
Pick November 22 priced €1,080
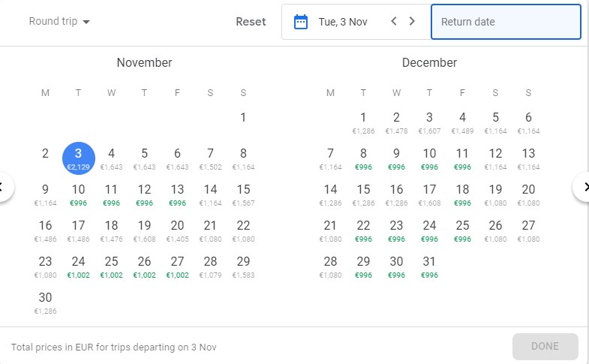[x=243, y=230]
